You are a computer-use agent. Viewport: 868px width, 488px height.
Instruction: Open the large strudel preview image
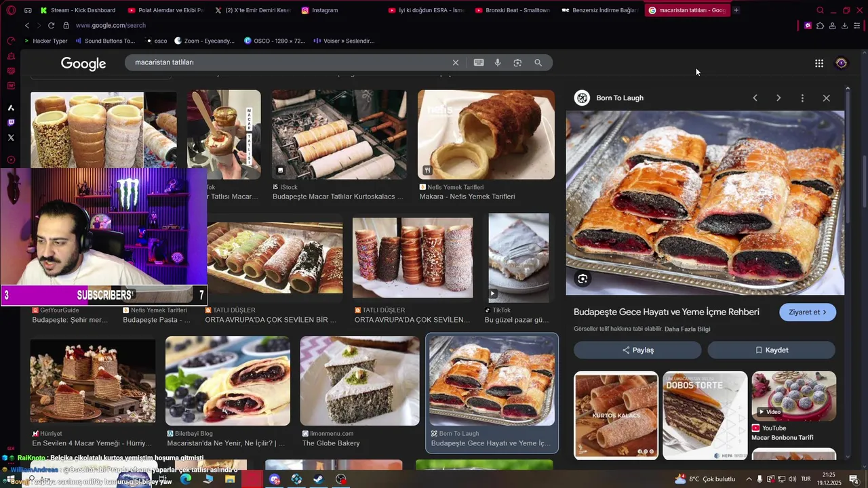tap(705, 203)
